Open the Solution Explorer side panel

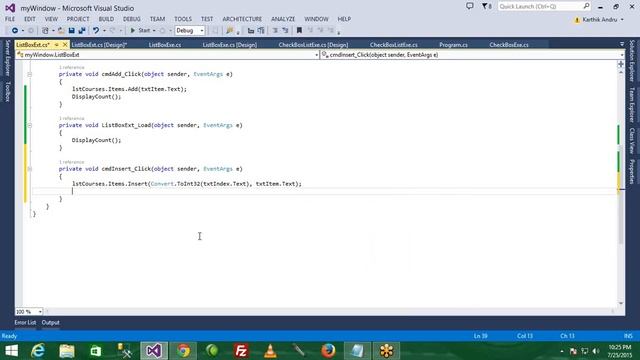pos(632,60)
